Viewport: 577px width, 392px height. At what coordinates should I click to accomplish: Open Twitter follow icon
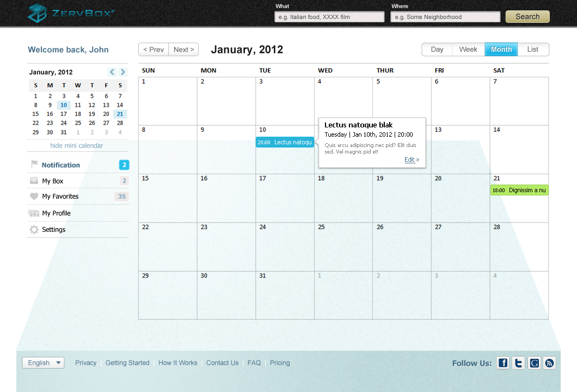click(x=518, y=363)
